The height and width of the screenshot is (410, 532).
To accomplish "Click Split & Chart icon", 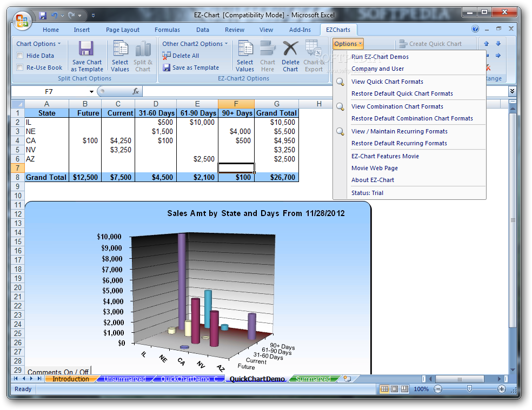I will [x=143, y=56].
